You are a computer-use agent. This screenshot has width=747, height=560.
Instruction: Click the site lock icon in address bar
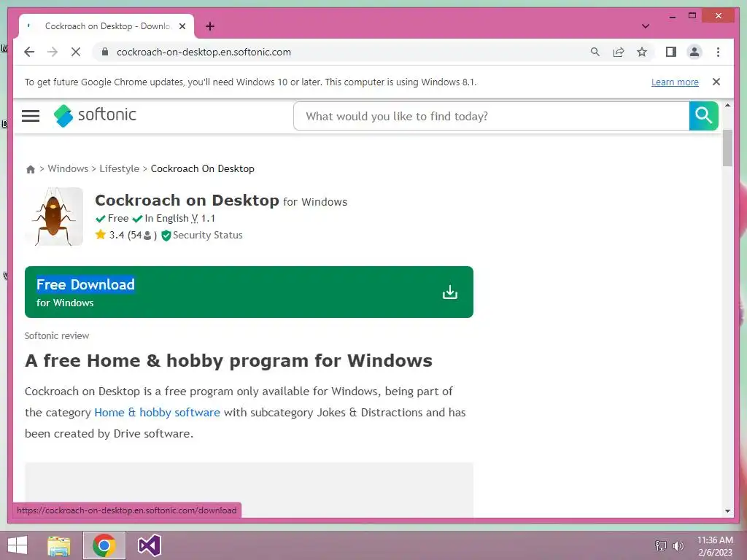[x=105, y=52]
